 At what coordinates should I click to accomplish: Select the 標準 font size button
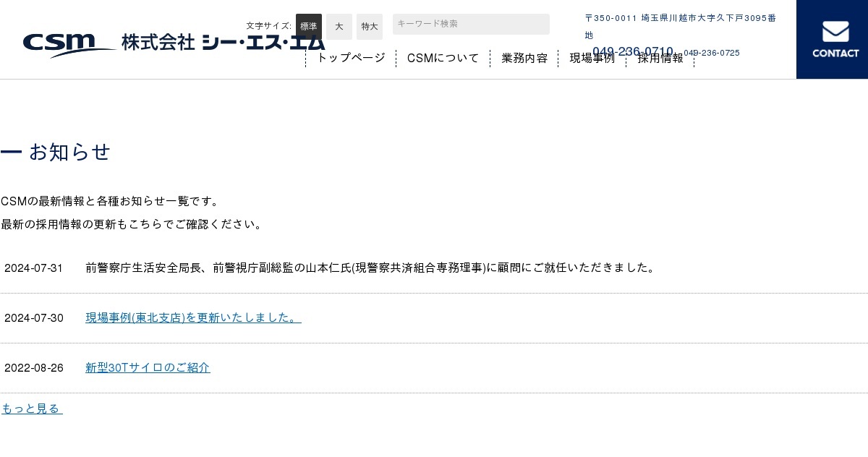tap(309, 27)
